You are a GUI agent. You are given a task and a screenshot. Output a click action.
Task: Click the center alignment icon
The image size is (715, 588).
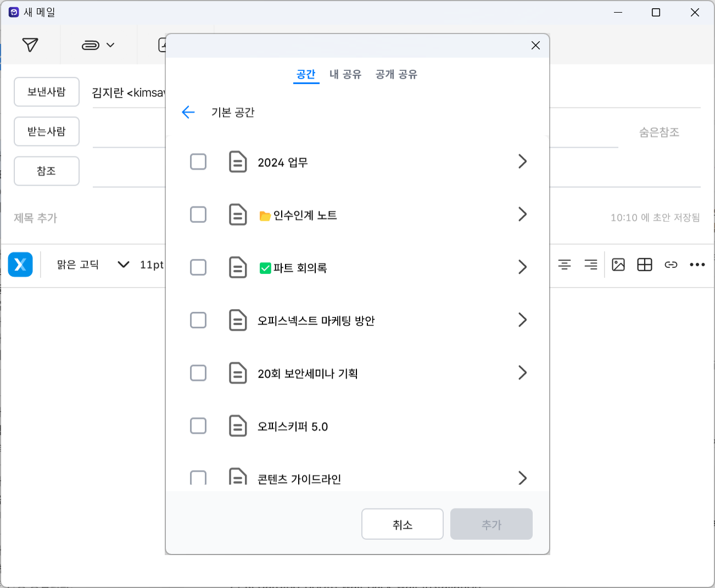(x=565, y=264)
